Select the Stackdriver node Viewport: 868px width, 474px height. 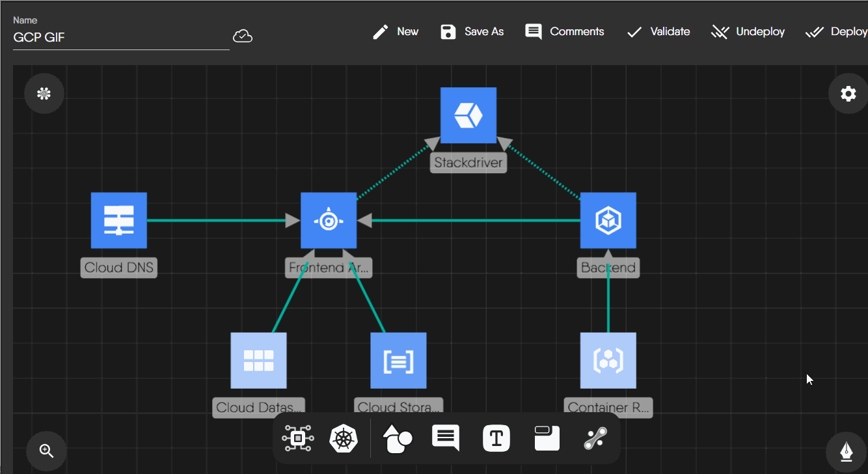coord(468,115)
